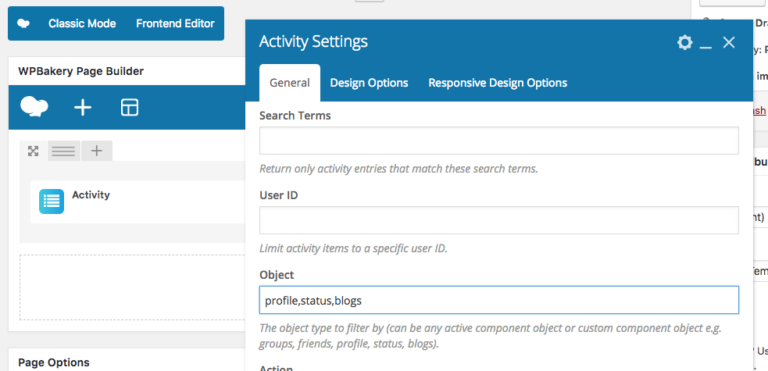The height and width of the screenshot is (371, 768).
Task: Focus the User ID input field
Action: tap(499, 220)
